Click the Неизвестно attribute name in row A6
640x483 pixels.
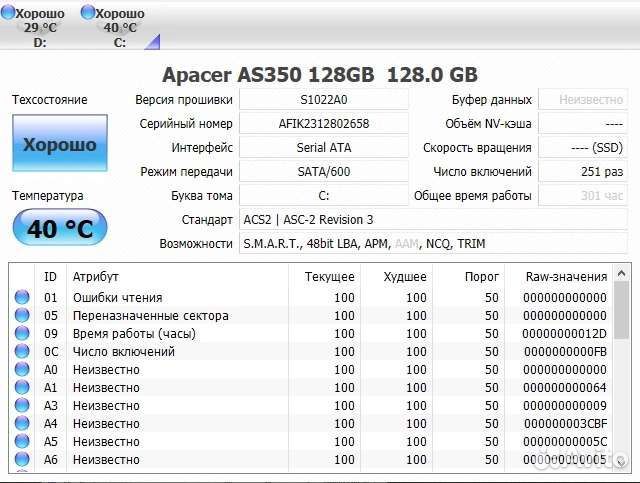point(106,459)
